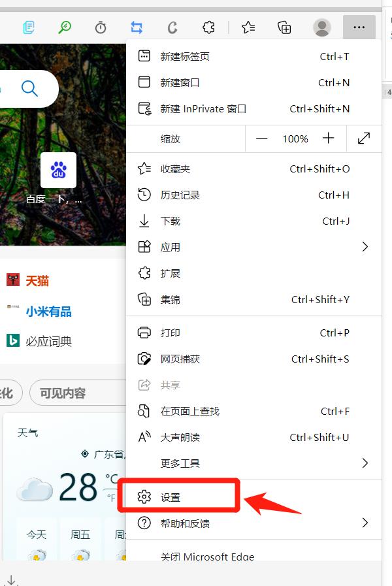This screenshot has height=586, width=392.
Task: Click the user profile avatar icon
Action: pos(321,27)
